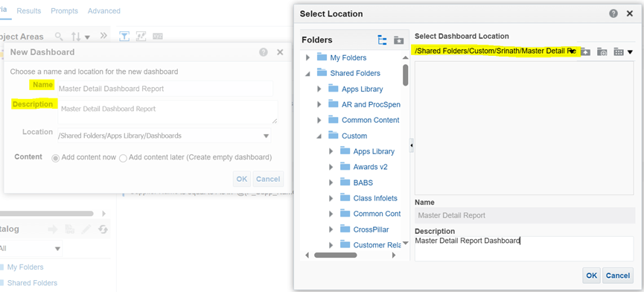
Task: Click the New Dashboard help icon
Action: tap(264, 52)
